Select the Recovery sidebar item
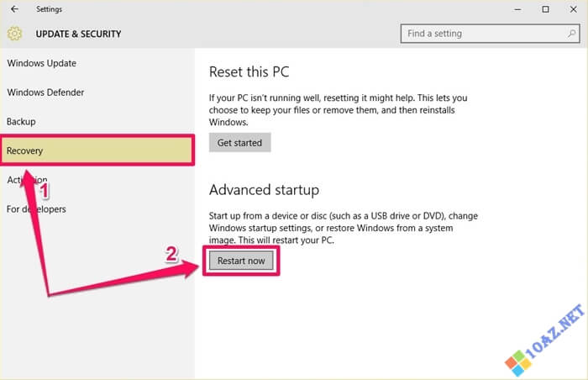The width and height of the screenshot is (588, 380). coord(25,151)
